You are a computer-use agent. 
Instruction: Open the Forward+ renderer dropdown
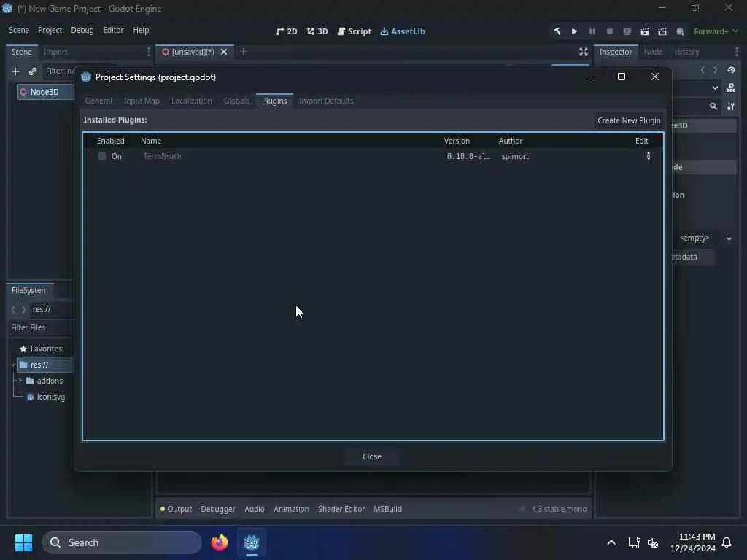[x=716, y=31]
